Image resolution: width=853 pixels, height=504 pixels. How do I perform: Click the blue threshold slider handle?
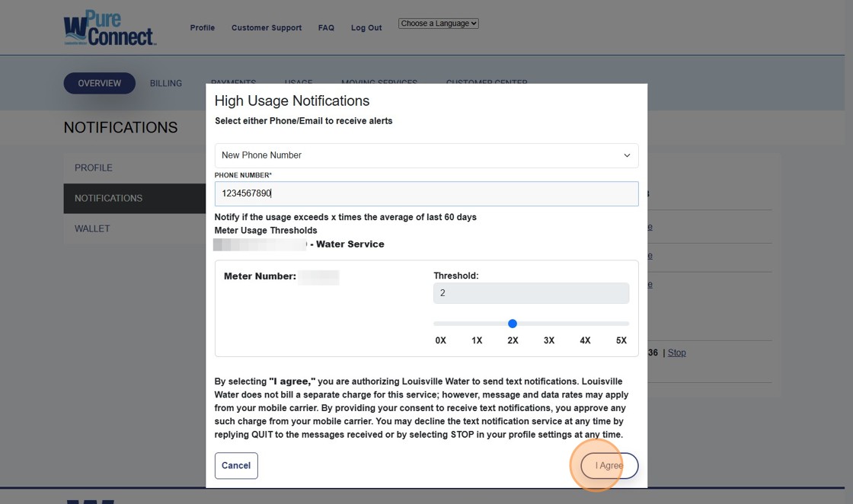(x=513, y=324)
